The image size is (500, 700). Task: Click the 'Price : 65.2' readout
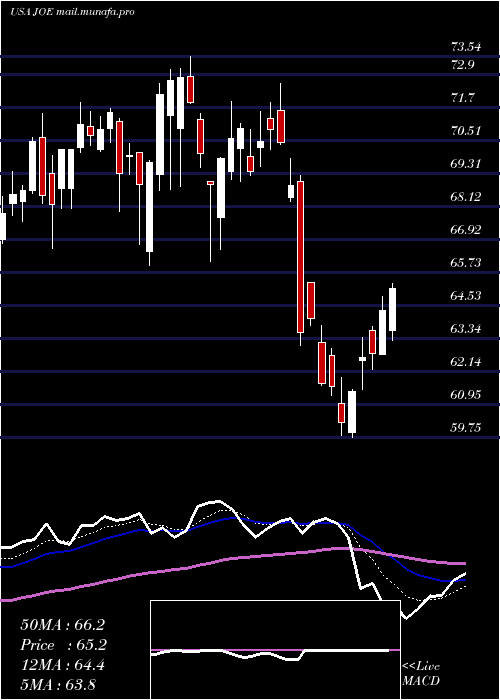pos(64,645)
